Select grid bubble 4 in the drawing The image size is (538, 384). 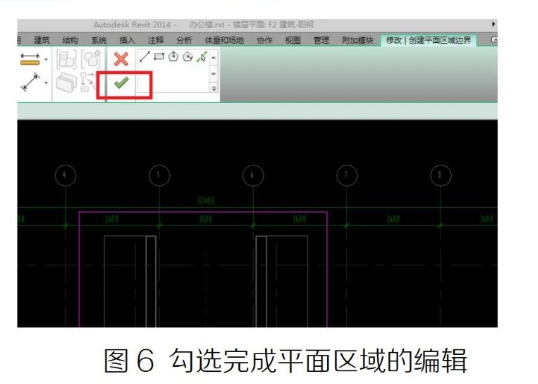[65, 175]
